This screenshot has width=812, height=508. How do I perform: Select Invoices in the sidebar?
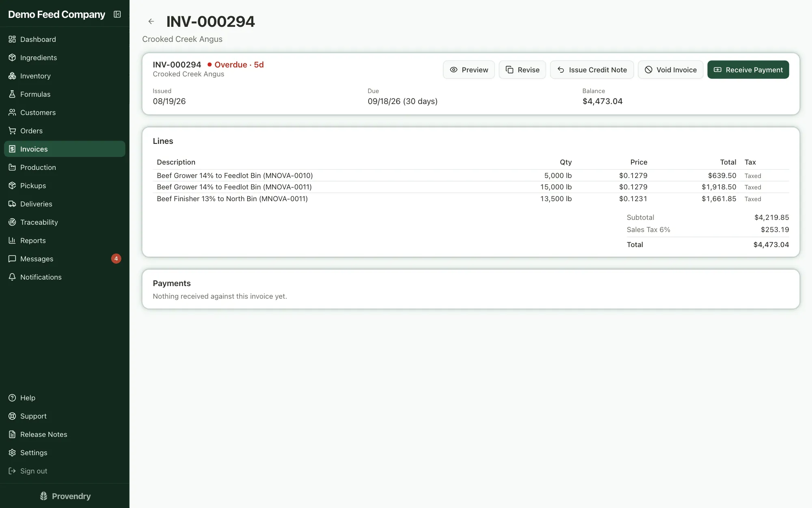(x=65, y=149)
